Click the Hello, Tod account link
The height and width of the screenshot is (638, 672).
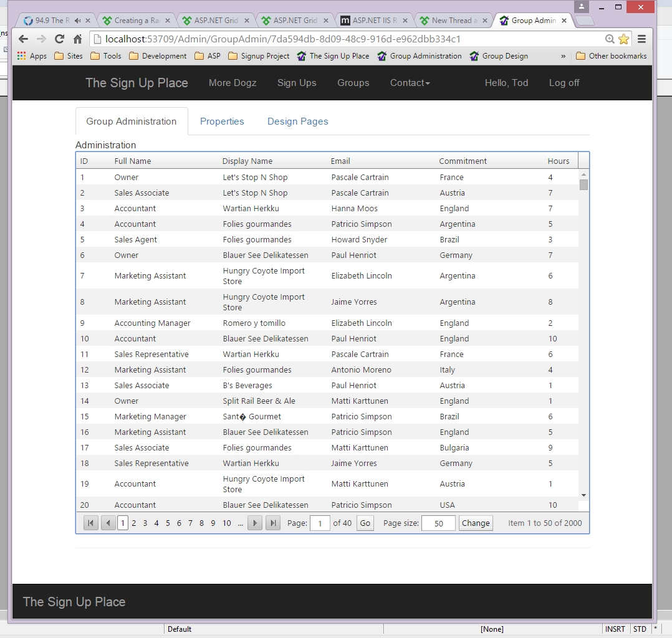(x=506, y=83)
